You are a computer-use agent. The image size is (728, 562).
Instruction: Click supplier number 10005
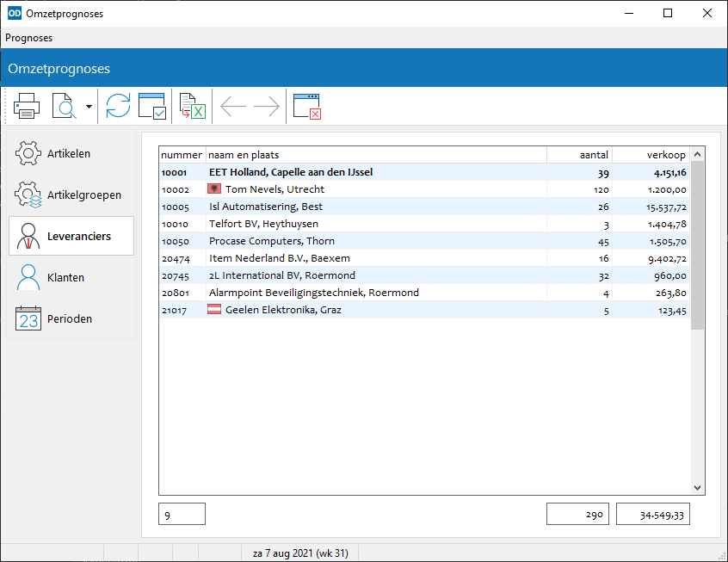[x=176, y=207]
